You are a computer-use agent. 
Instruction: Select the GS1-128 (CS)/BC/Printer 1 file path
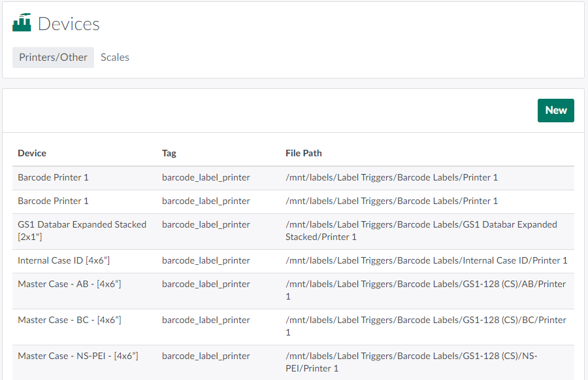pos(425,326)
